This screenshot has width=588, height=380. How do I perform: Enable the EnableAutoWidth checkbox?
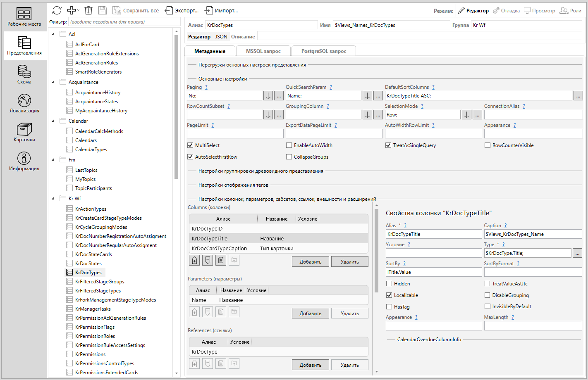coord(289,145)
